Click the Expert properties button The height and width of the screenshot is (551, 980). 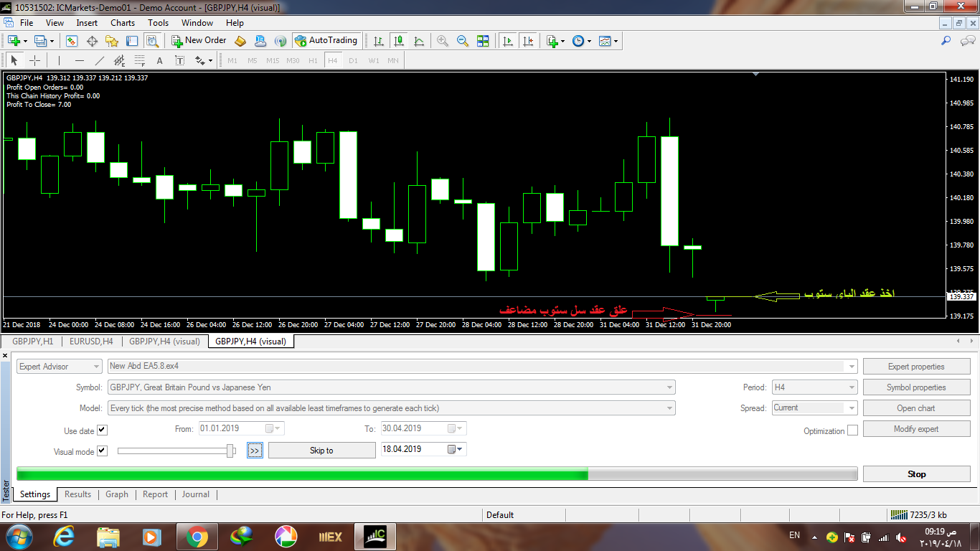916,367
